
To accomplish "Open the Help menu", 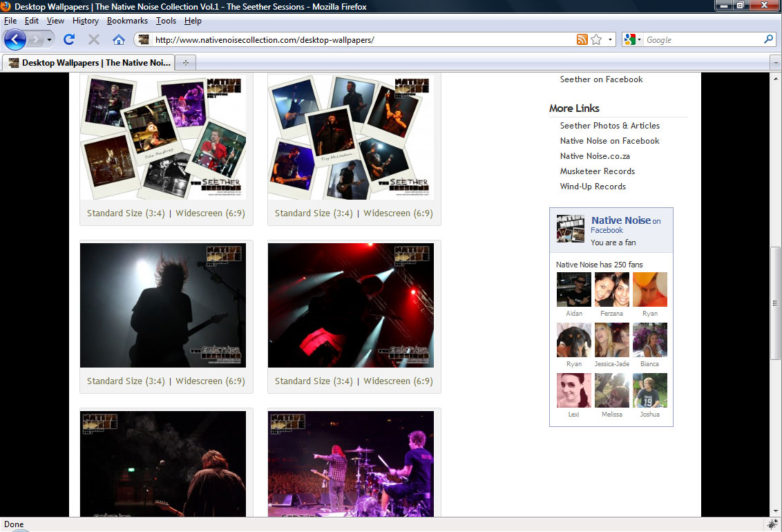I will click(x=193, y=21).
